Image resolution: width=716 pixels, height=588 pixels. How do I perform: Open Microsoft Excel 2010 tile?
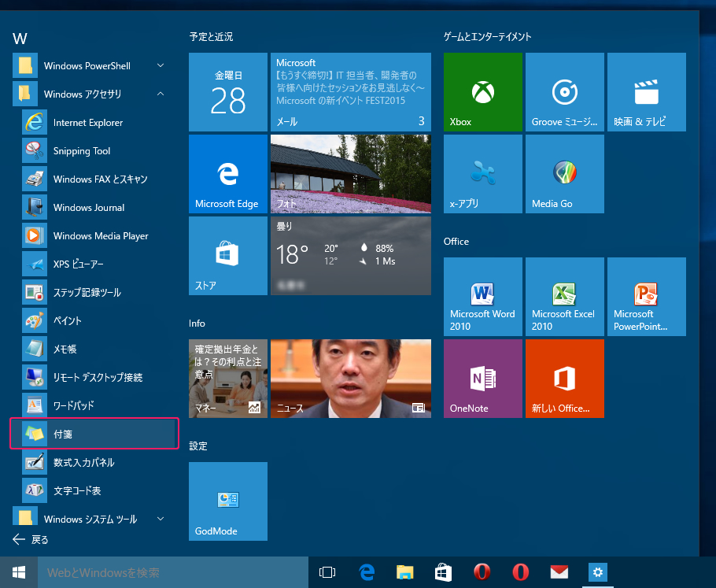click(x=564, y=297)
